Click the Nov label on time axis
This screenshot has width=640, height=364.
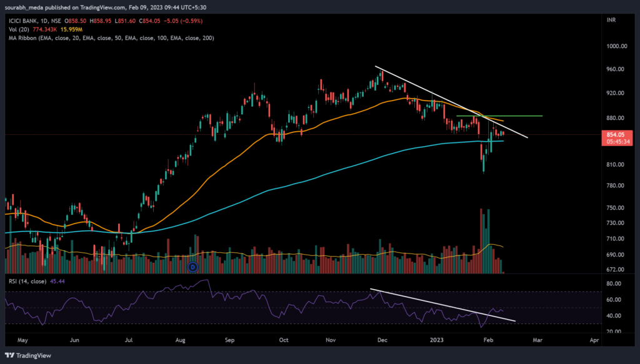(331, 340)
